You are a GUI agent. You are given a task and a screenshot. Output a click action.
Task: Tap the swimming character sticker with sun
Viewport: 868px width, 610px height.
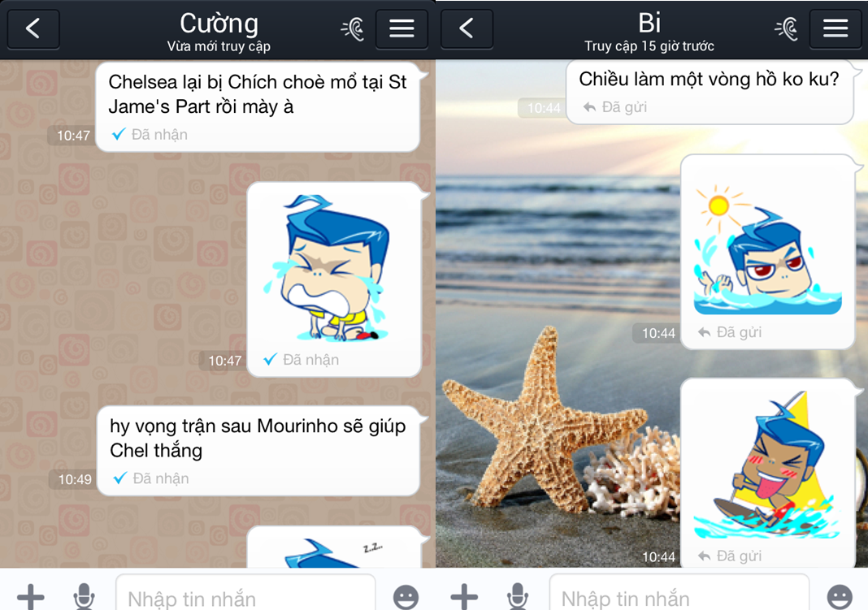point(766,250)
